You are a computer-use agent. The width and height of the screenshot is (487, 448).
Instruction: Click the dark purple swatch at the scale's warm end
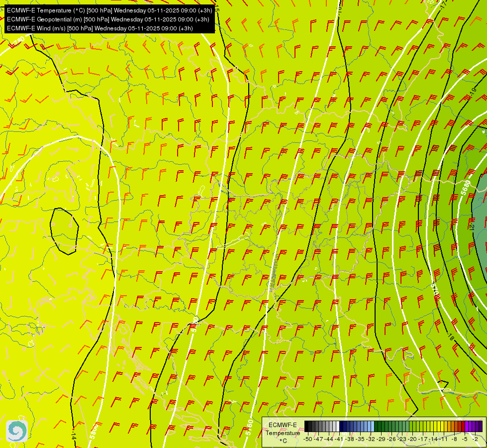[481, 426]
